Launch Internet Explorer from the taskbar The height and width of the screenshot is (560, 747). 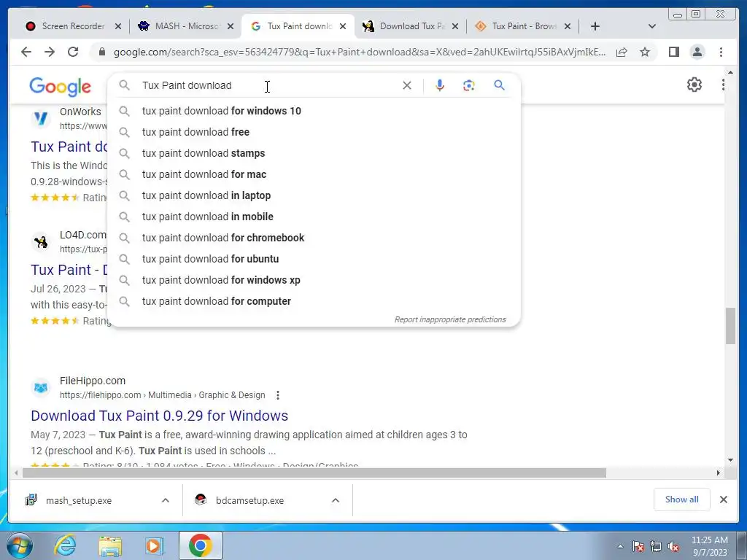(65, 545)
